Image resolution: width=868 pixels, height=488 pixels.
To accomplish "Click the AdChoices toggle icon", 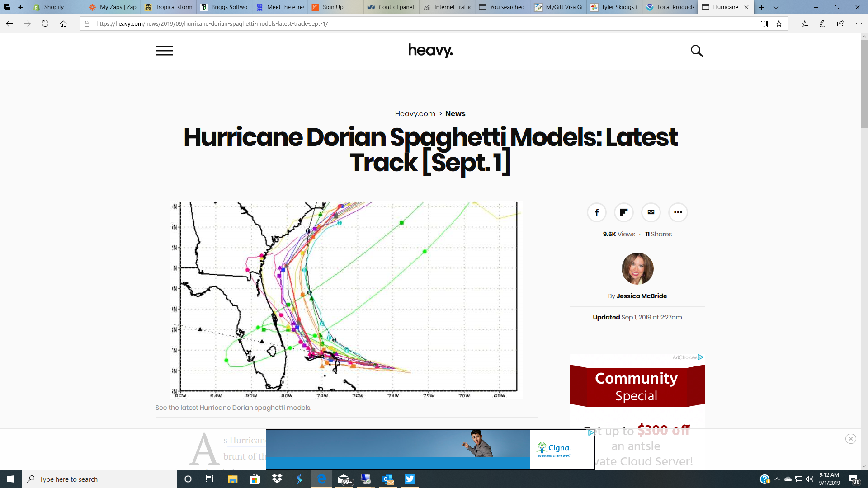I will point(702,357).
